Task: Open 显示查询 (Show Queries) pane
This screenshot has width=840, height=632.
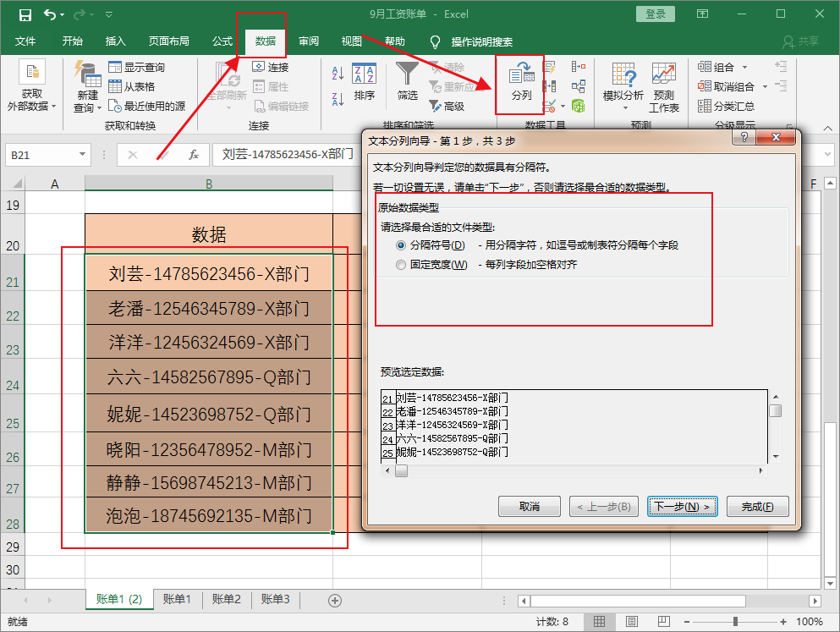Action: tap(138, 67)
